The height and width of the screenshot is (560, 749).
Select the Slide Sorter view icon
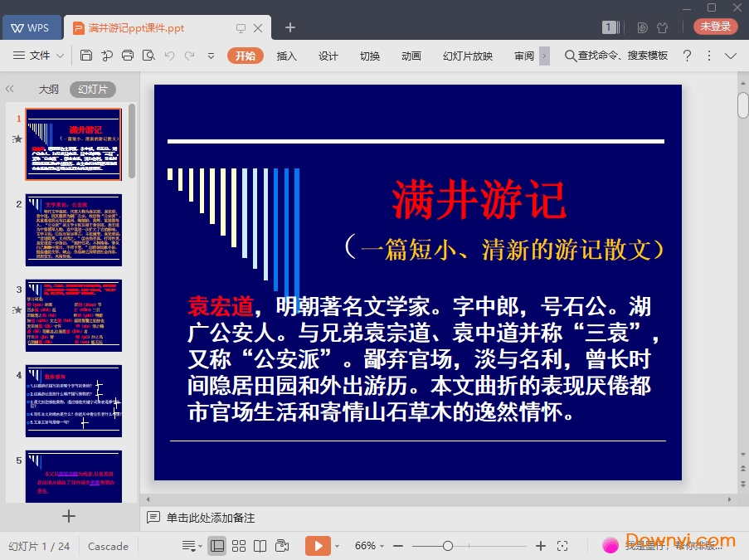[x=239, y=546]
